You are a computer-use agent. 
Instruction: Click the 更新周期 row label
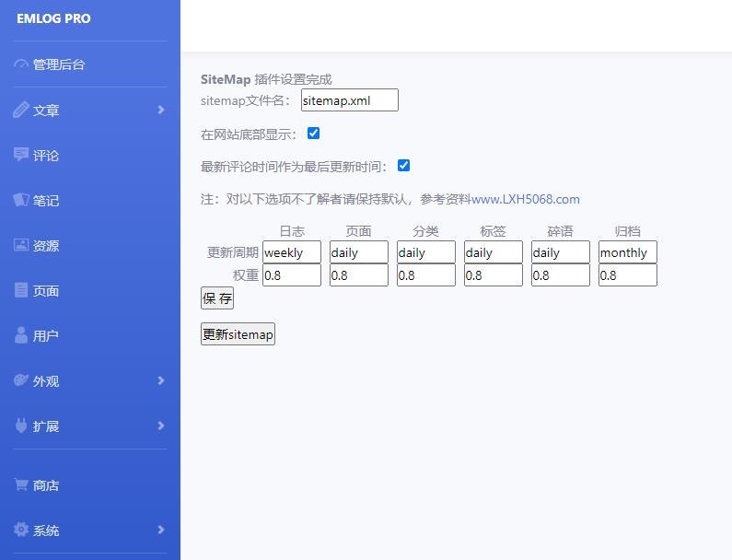click(233, 252)
